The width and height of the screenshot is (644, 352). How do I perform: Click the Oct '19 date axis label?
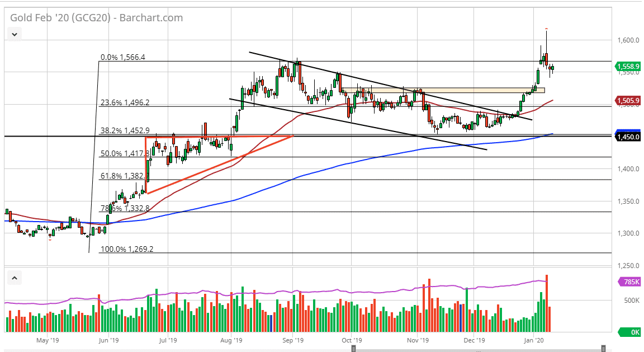352,340
